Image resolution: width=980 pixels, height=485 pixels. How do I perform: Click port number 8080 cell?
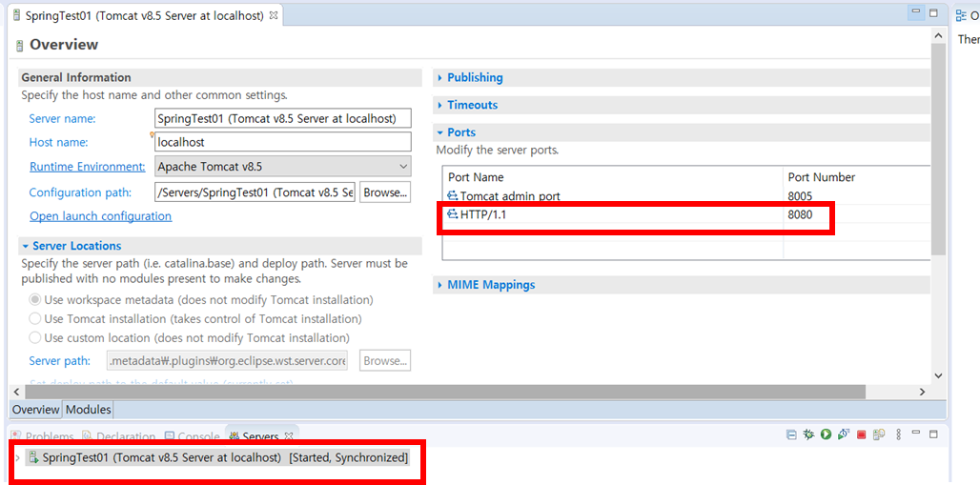800,215
